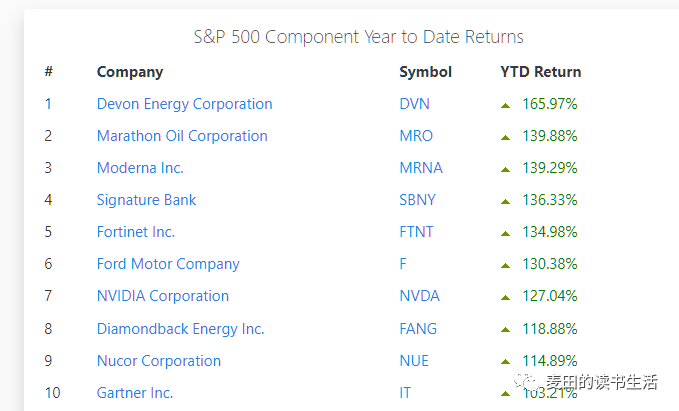
Task: Select the SBNY ticker symbol
Action: pyautogui.click(x=417, y=200)
